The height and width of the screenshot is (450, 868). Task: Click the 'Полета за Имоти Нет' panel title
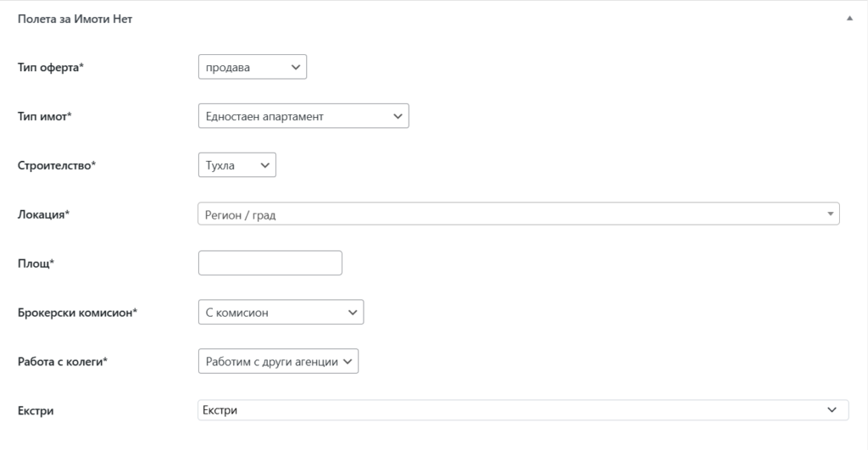click(75, 18)
